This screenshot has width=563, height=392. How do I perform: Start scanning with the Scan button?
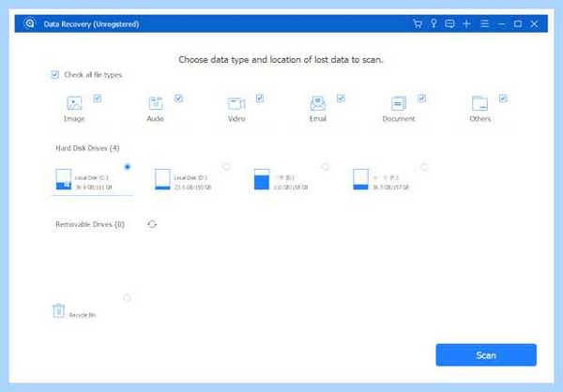click(x=486, y=355)
